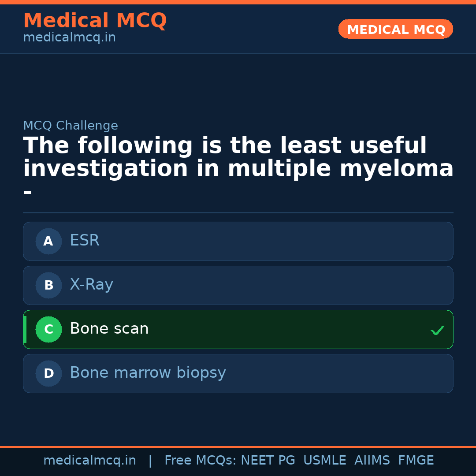Click AIIMS in the footer
This screenshot has height=476, width=476.
(x=372, y=461)
